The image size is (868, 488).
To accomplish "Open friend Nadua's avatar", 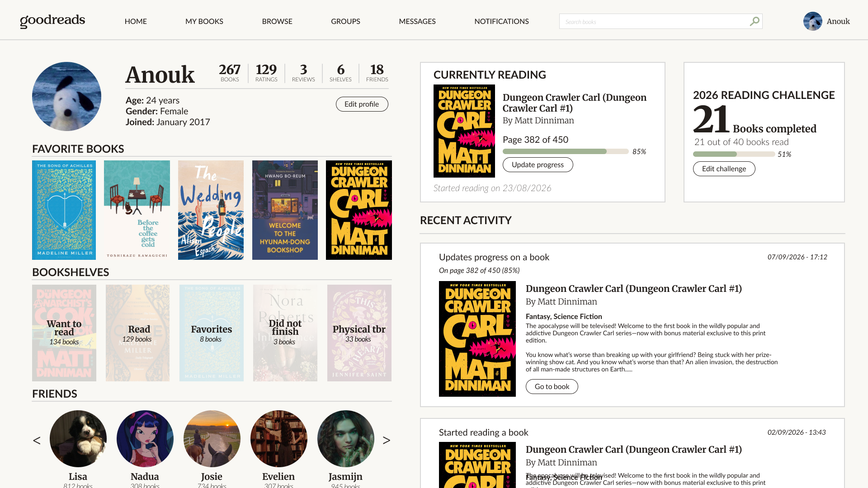I will (145, 439).
